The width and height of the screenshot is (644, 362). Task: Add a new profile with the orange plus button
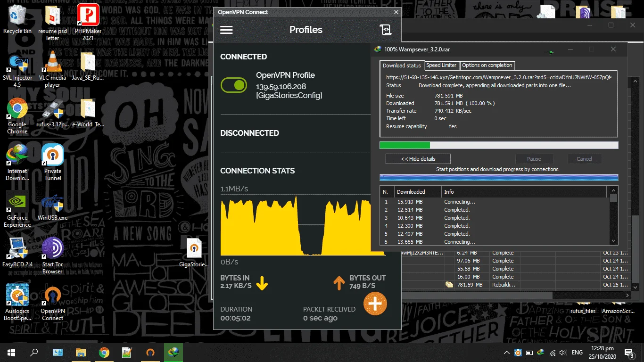(375, 304)
